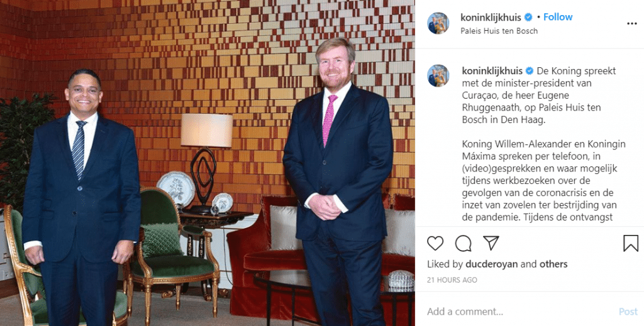This screenshot has height=326, width=644.
Task: Open koninklijkhuis profile from header username
Action: [x=491, y=17]
